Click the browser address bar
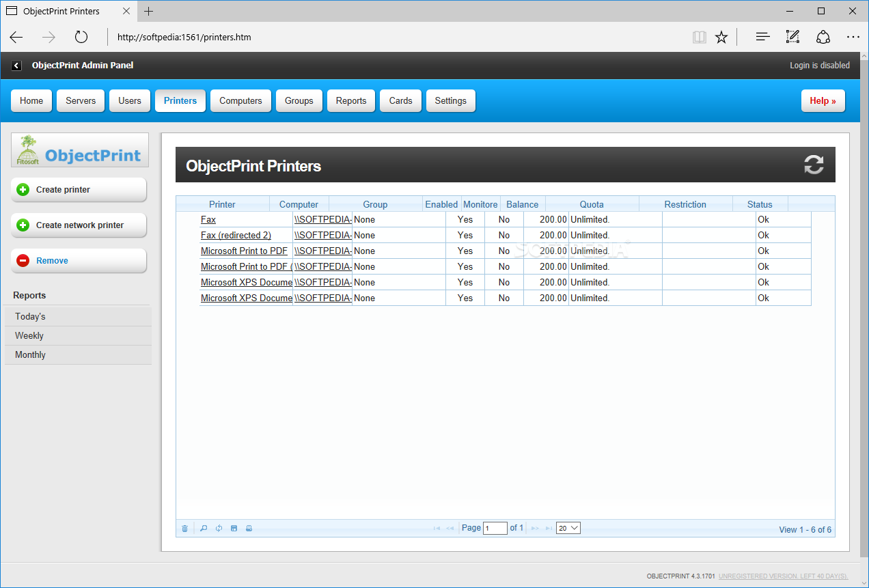The image size is (869, 588). click(x=396, y=37)
